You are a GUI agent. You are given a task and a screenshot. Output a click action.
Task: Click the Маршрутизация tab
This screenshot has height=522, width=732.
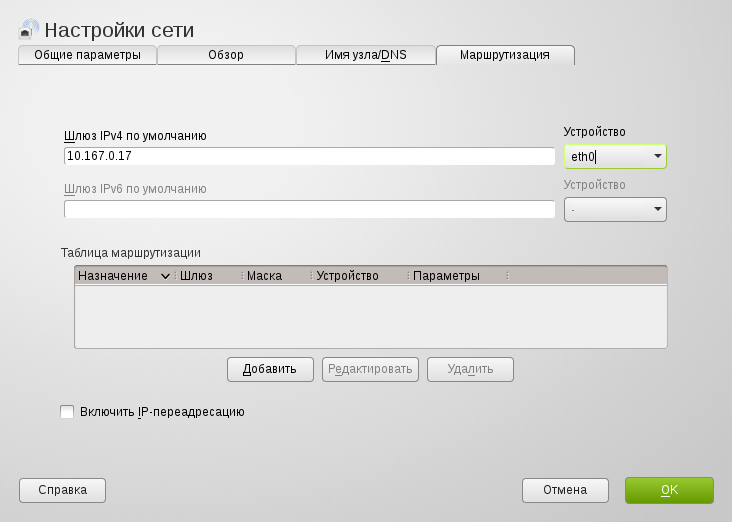pyautogui.click(x=505, y=55)
